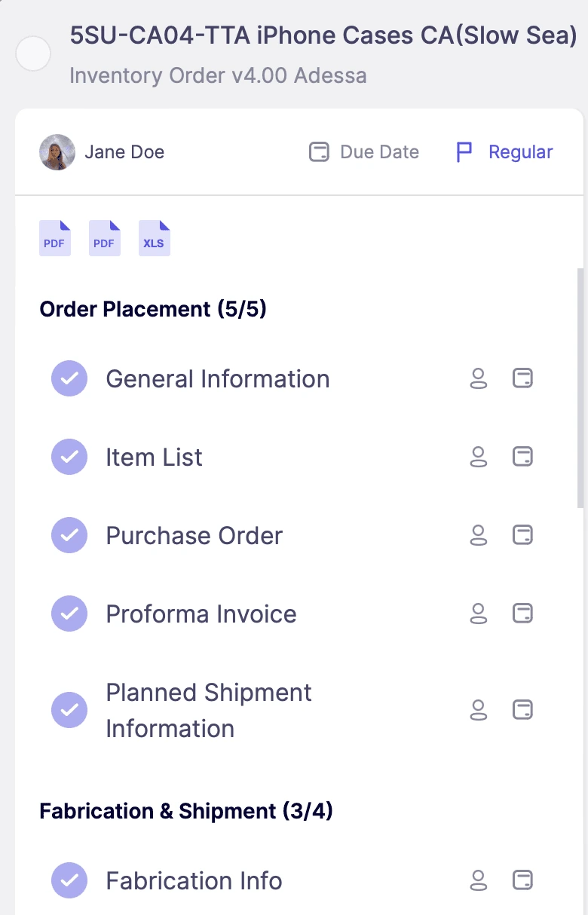This screenshot has height=915, width=588.
Task: Open the due date icon beside Item List
Action: [x=522, y=457]
